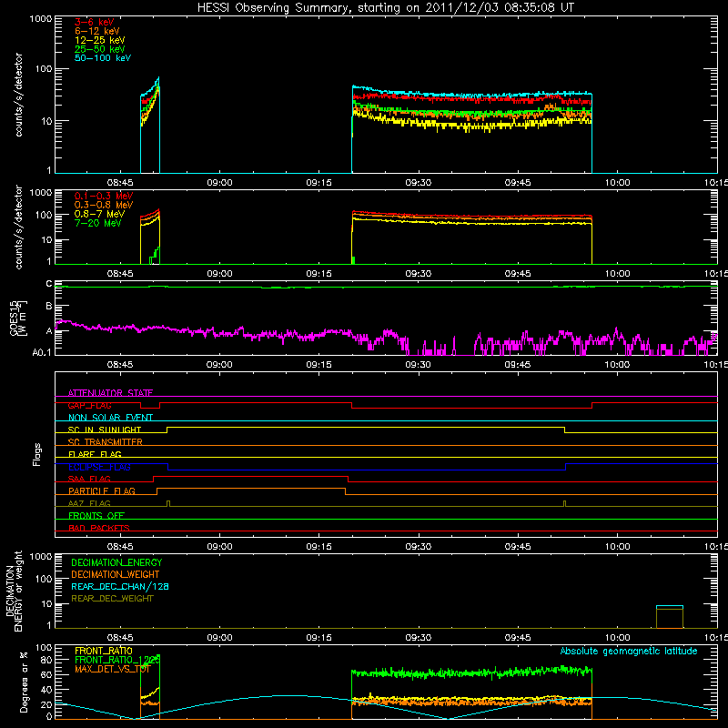Click the 'Degrees or %' axis label
This screenshot has height=728, width=728.
click(x=24, y=682)
